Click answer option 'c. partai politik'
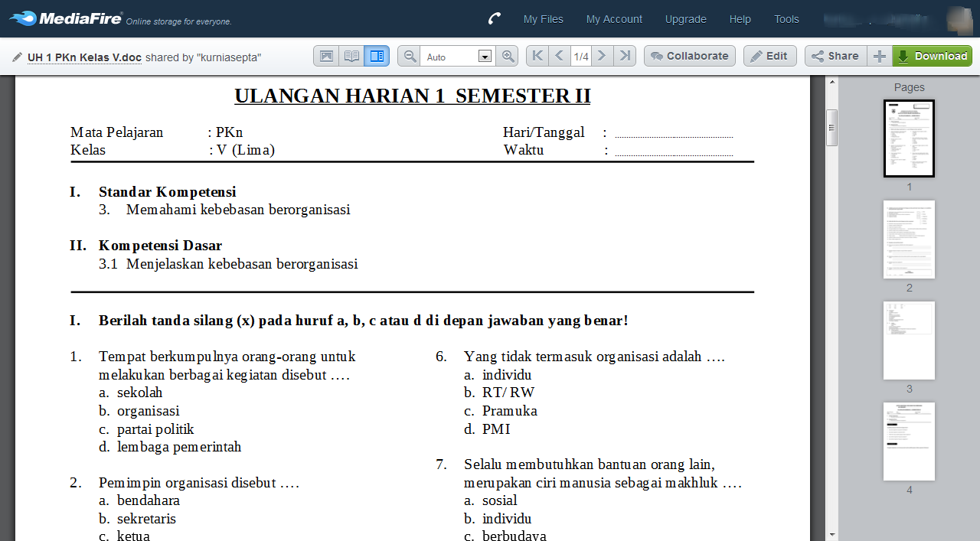980x541 pixels. [x=146, y=429]
